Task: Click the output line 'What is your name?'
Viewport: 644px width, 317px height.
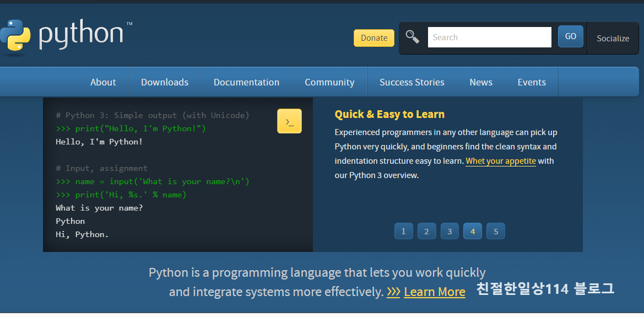Action: click(99, 208)
